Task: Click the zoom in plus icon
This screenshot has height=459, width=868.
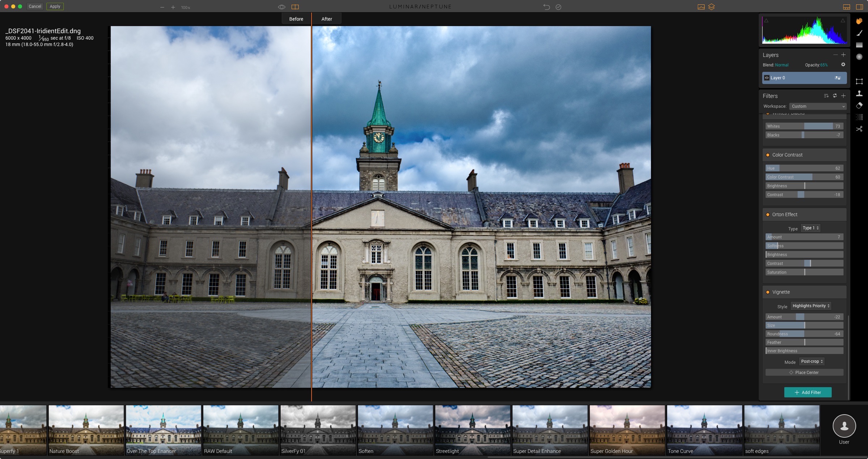Action: pos(173,7)
